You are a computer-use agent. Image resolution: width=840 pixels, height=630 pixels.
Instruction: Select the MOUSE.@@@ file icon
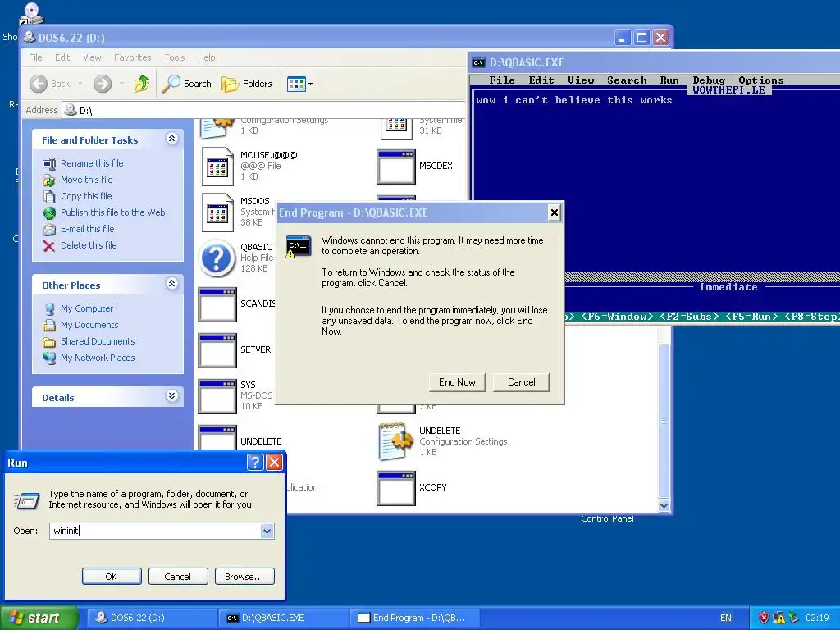tap(217, 166)
